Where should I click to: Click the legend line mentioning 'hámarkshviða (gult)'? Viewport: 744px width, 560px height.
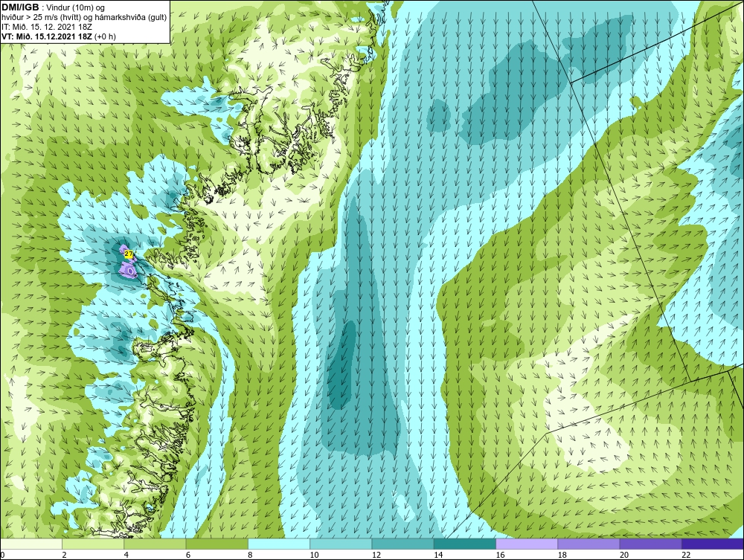point(84,18)
